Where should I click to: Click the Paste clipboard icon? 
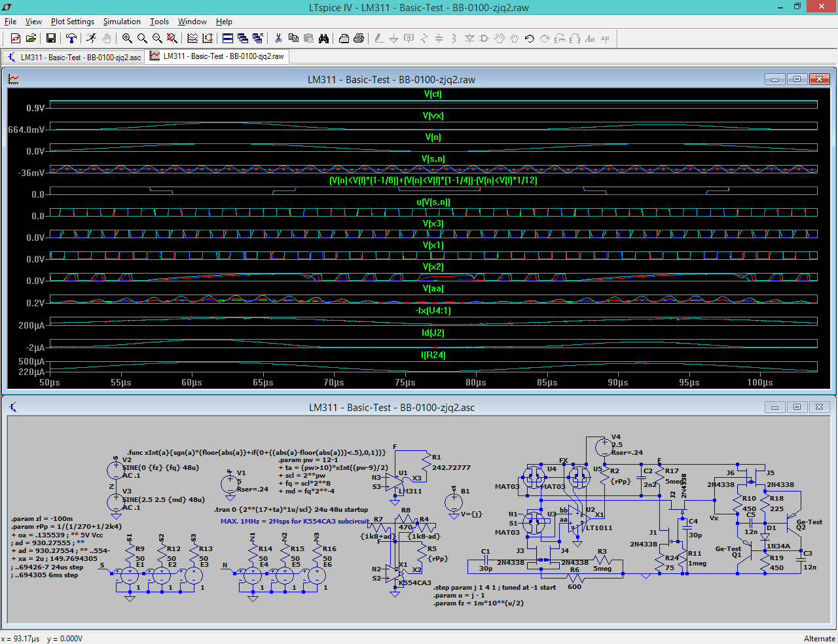coord(308,39)
